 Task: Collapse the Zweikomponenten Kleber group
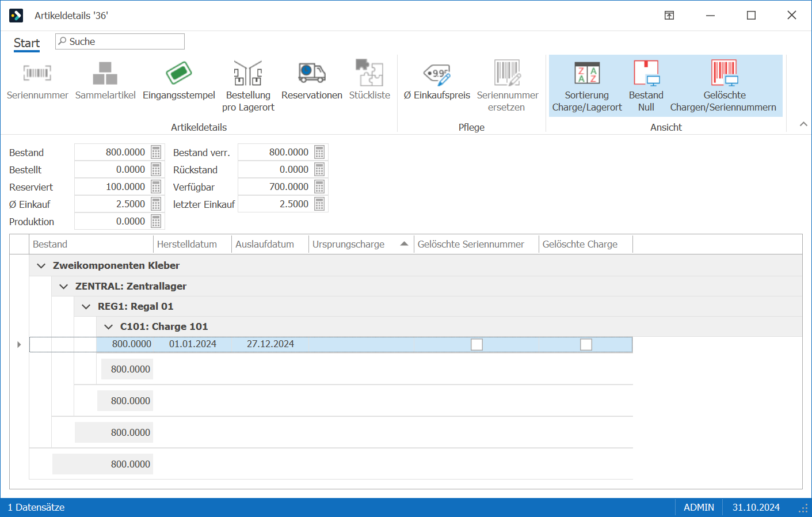pos(41,265)
